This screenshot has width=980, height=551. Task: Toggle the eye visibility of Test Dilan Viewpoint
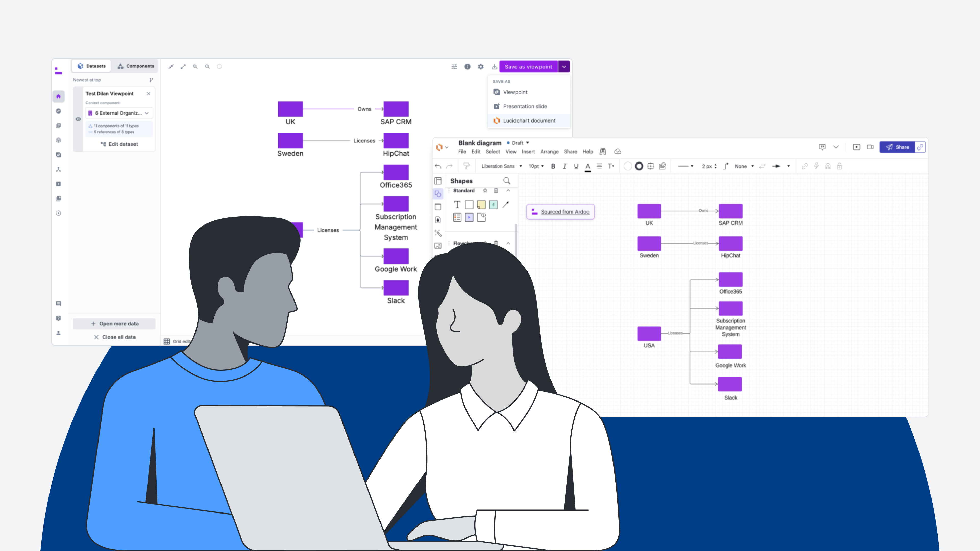click(x=78, y=119)
